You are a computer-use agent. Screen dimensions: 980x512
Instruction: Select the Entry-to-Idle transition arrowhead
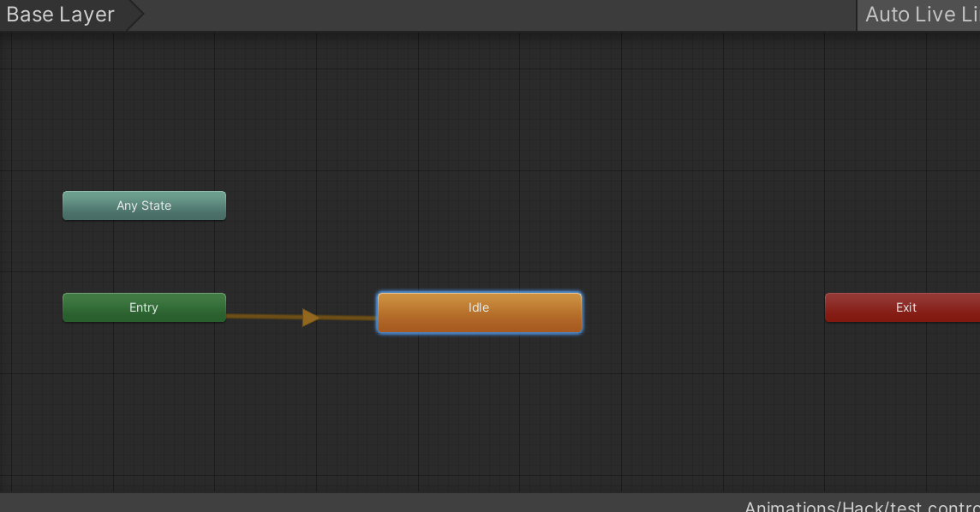coord(310,318)
